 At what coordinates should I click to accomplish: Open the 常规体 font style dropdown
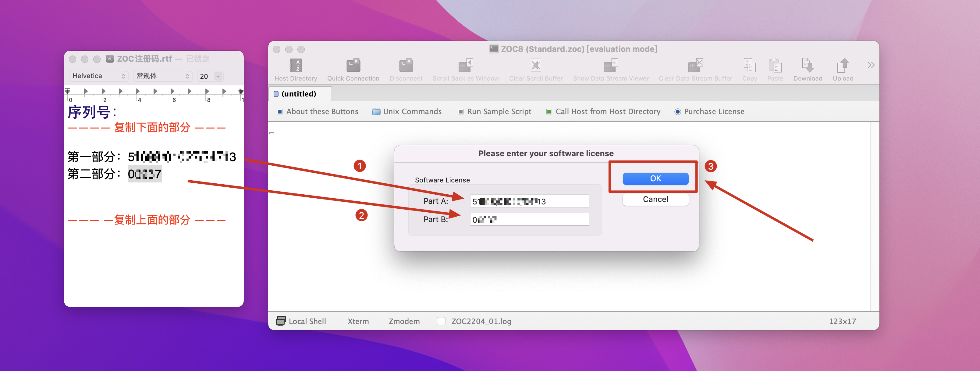pyautogui.click(x=162, y=76)
